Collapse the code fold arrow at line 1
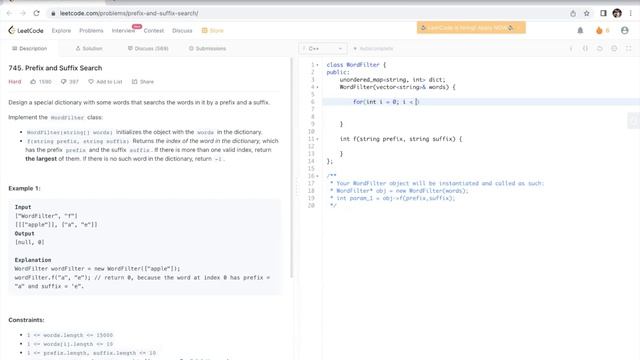The width and height of the screenshot is (640, 360). tap(318, 65)
